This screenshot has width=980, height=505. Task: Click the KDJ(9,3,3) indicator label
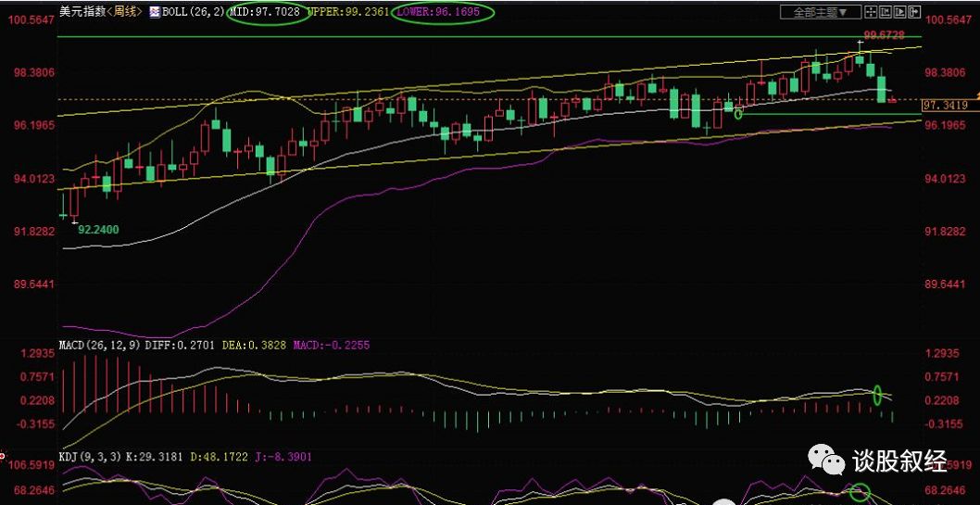click(x=89, y=457)
